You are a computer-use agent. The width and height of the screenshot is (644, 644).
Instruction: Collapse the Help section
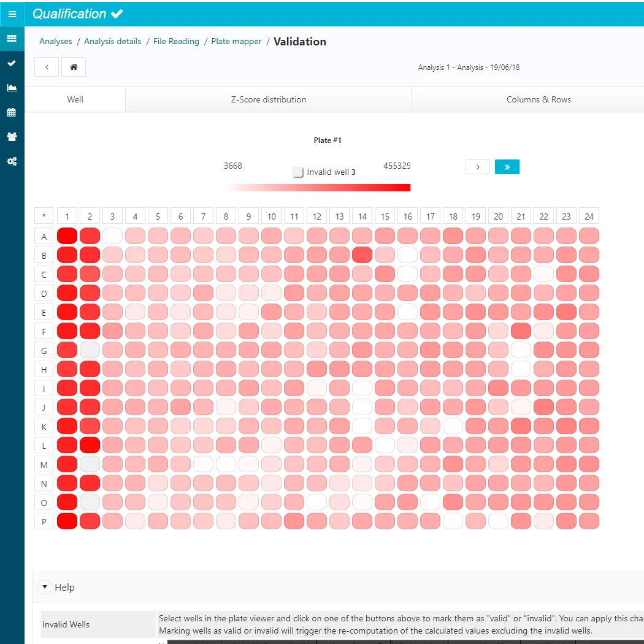click(45, 587)
